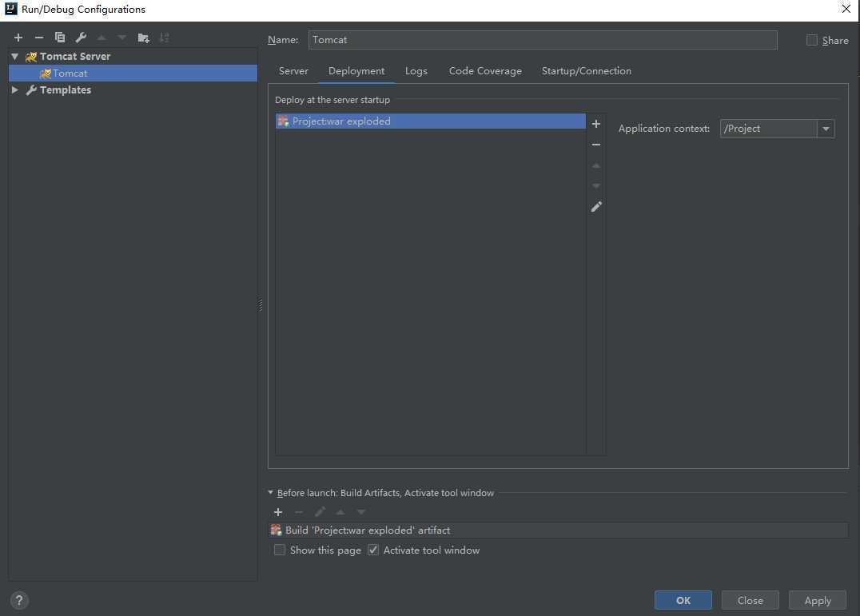Apply the configuration changes

(x=818, y=600)
